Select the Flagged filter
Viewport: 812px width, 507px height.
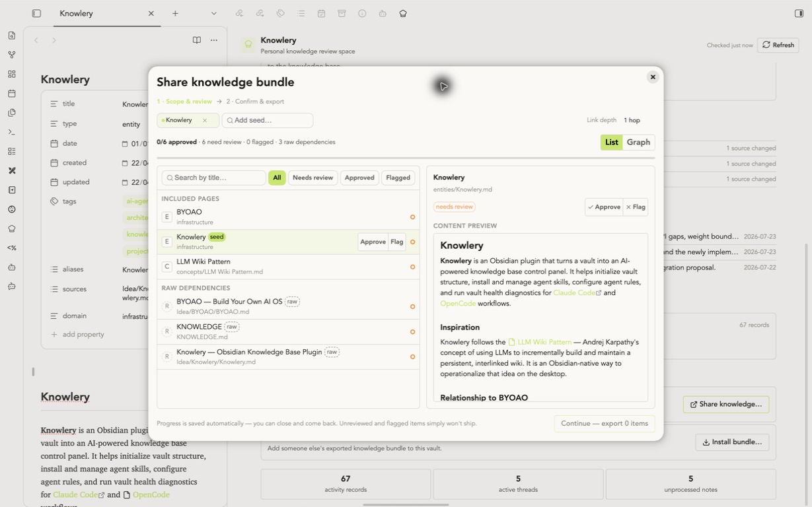click(398, 178)
